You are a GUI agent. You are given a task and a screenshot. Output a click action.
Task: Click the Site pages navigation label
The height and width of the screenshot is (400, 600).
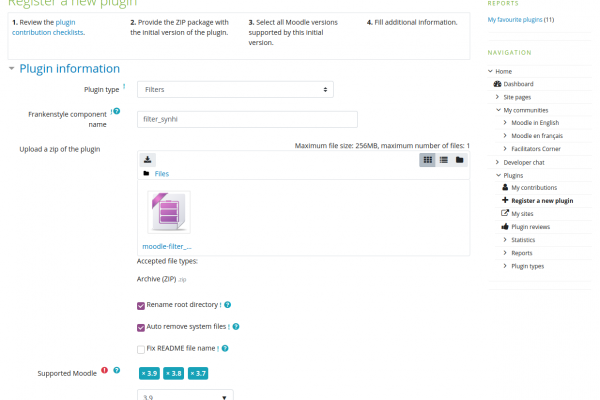(x=517, y=97)
